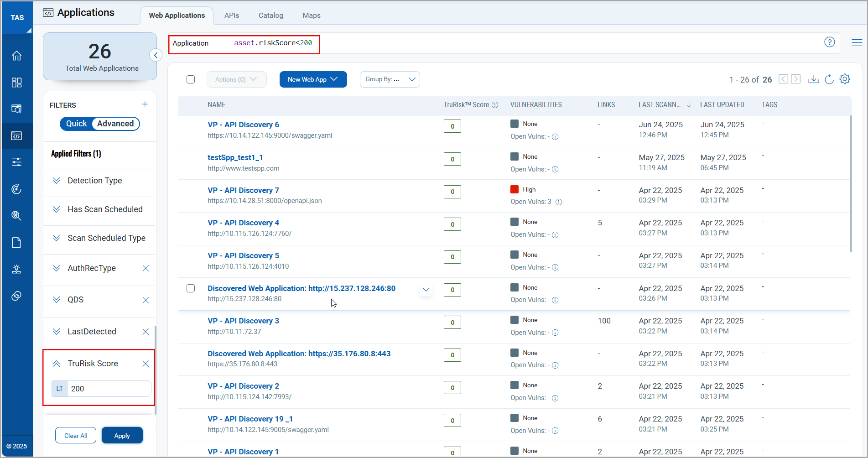Image resolution: width=868 pixels, height=458 pixels.
Task: Open the New Web App dropdown
Action: click(x=313, y=79)
